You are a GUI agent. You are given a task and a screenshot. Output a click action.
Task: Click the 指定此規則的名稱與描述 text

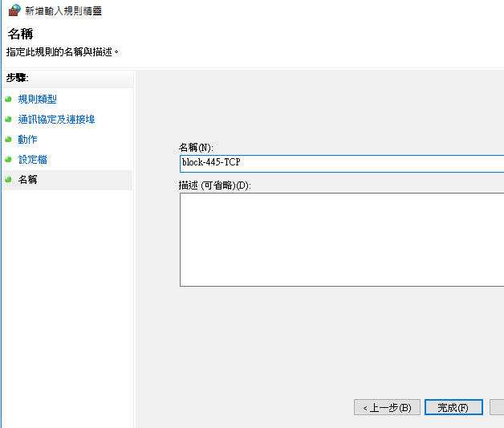point(63,51)
